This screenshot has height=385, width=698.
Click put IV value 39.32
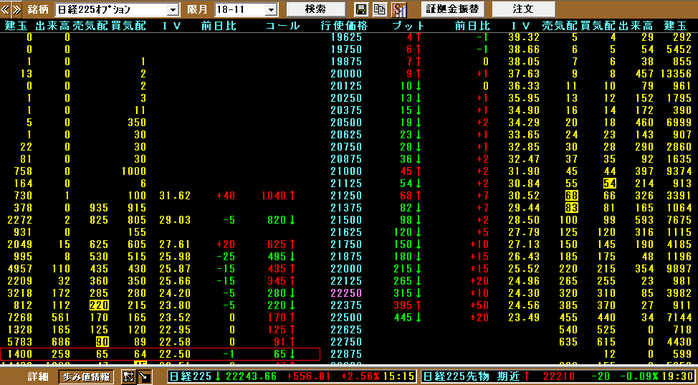click(x=524, y=37)
